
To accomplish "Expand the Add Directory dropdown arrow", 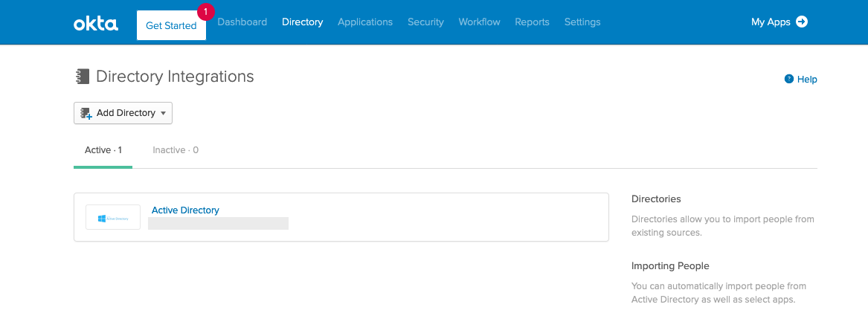I will coord(163,114).
